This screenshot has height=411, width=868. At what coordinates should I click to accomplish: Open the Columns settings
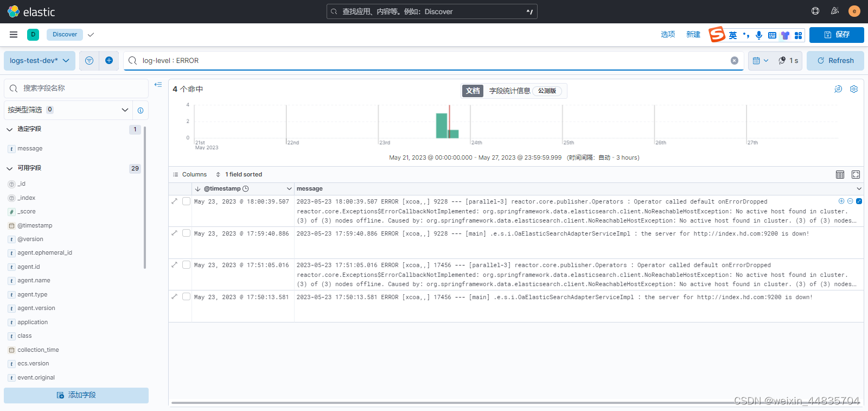tap(189, 174)
